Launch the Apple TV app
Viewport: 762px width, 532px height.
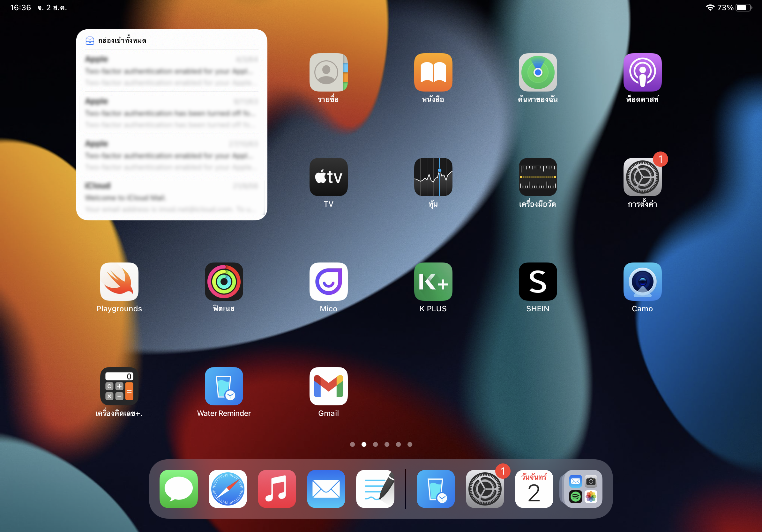click(328, 177)
